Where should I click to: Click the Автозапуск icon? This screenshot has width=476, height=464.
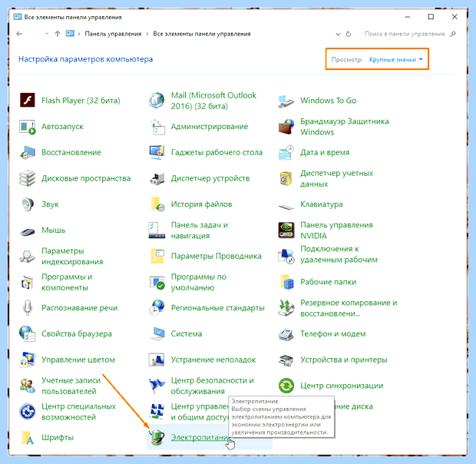28,127
